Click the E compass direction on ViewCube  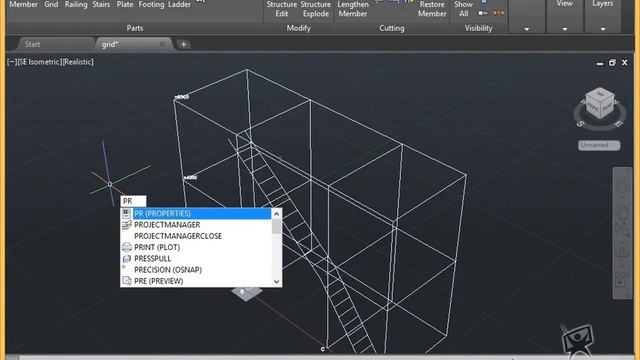click(619, 123)
